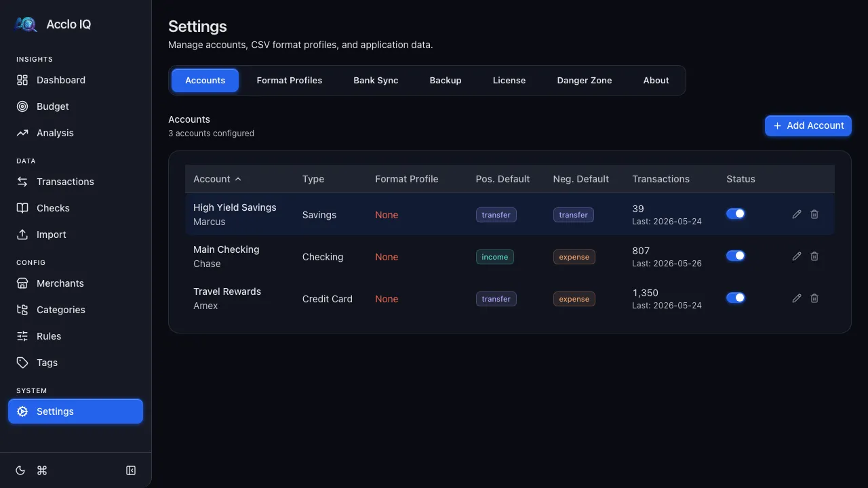This screenshot has width=868, height=488.
Task: Click the Main Checking account name
Action: [226, 249]
